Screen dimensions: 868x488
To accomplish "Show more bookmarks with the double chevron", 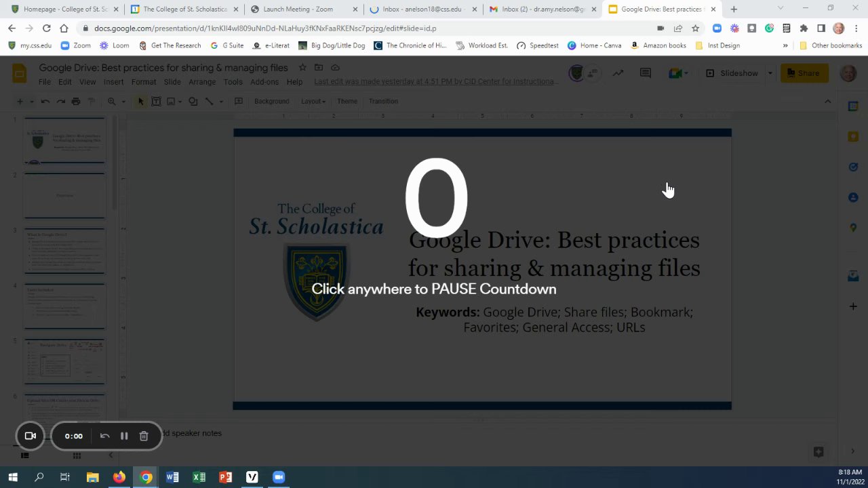I will (x=785, y=45).
